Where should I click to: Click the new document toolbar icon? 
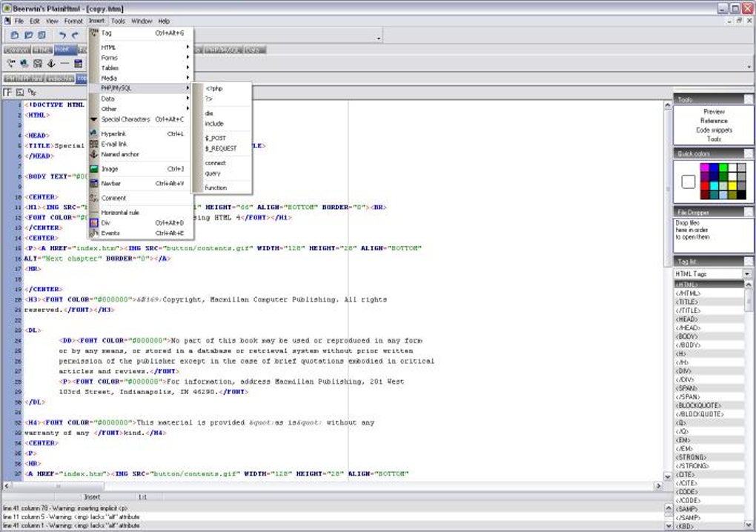[x=15, y=35]
